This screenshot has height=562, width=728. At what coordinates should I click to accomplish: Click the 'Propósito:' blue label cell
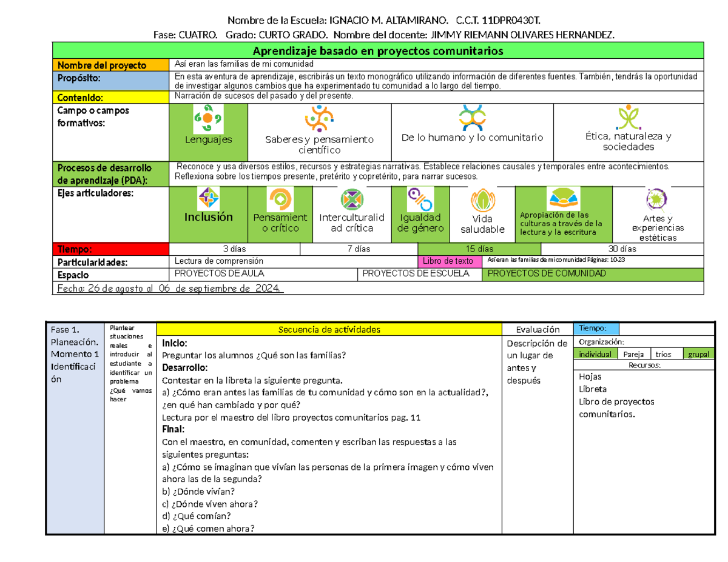point(112,81)
